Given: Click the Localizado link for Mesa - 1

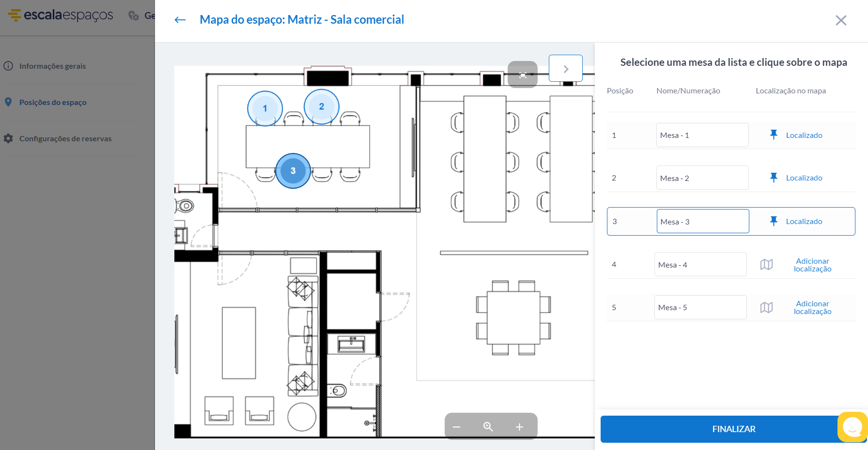Looking at the screenshot, I should (x=804, y=135).
